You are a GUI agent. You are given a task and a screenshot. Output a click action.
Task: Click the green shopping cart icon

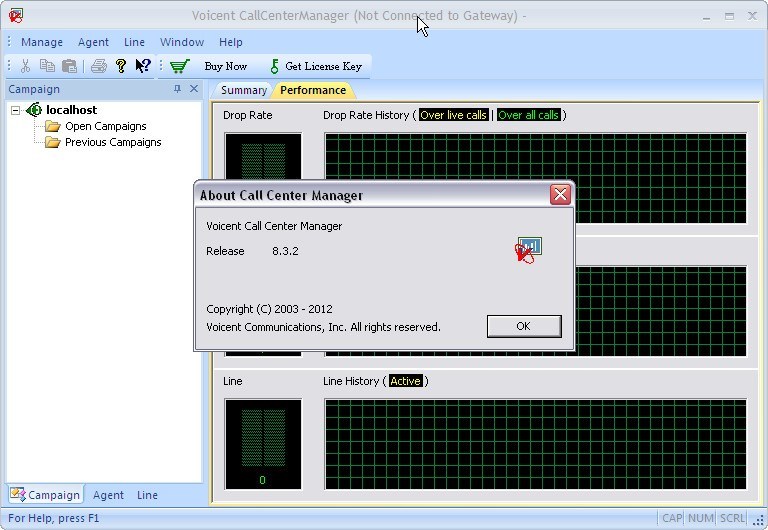[180, 66]
